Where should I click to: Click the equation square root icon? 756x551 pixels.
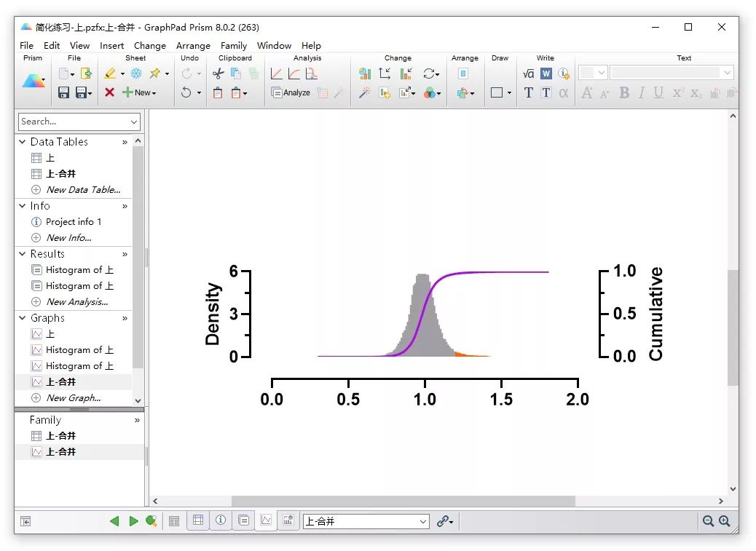529,74
